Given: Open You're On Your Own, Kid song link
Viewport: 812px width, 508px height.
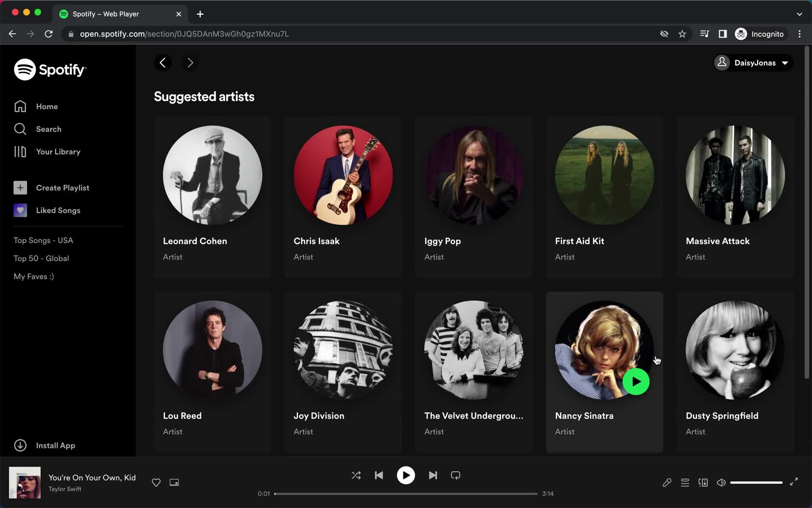Looking at the screenshot, I should [92, 477].
